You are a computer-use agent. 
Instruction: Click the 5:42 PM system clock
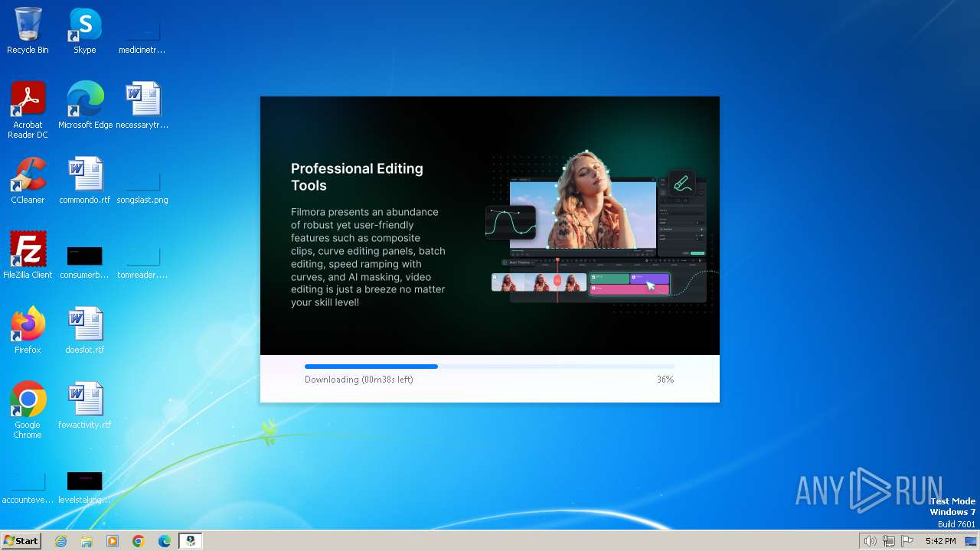[x=940, y=541]
